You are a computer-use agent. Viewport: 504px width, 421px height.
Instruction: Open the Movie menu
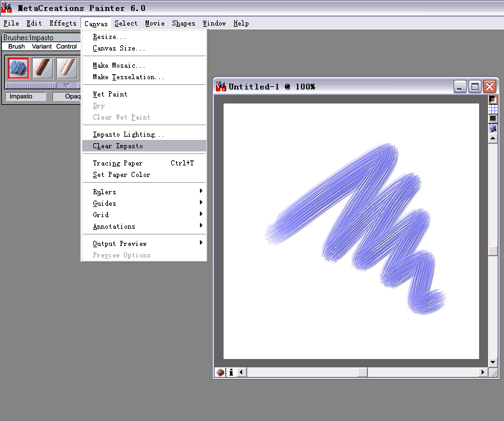155,24
